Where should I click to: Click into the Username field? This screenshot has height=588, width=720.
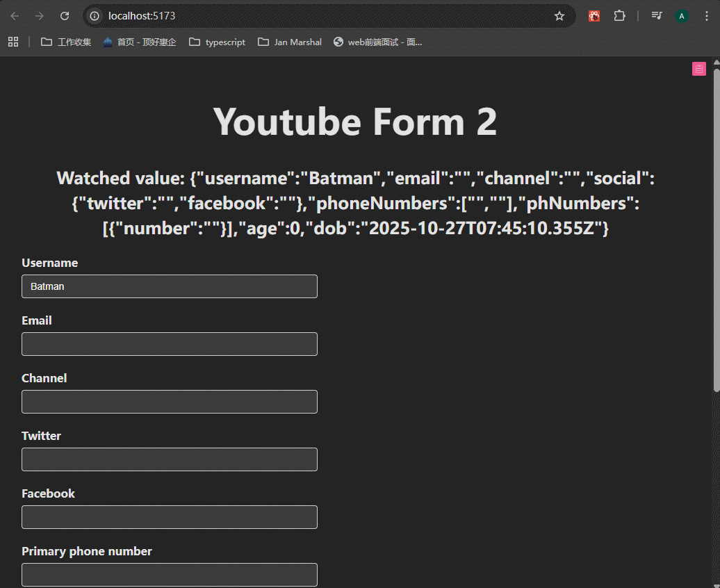170,286
